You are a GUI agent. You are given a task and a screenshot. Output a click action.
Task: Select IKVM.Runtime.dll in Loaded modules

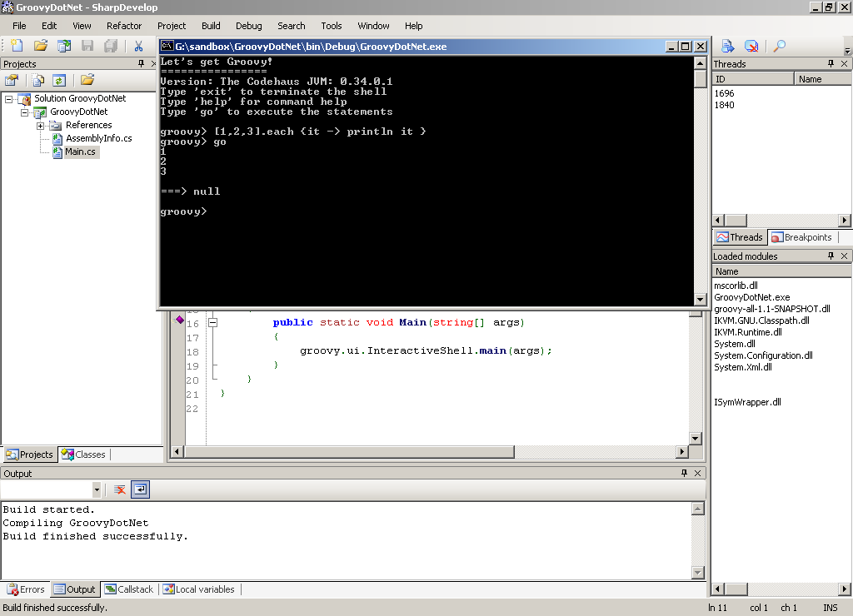[748, 332]
